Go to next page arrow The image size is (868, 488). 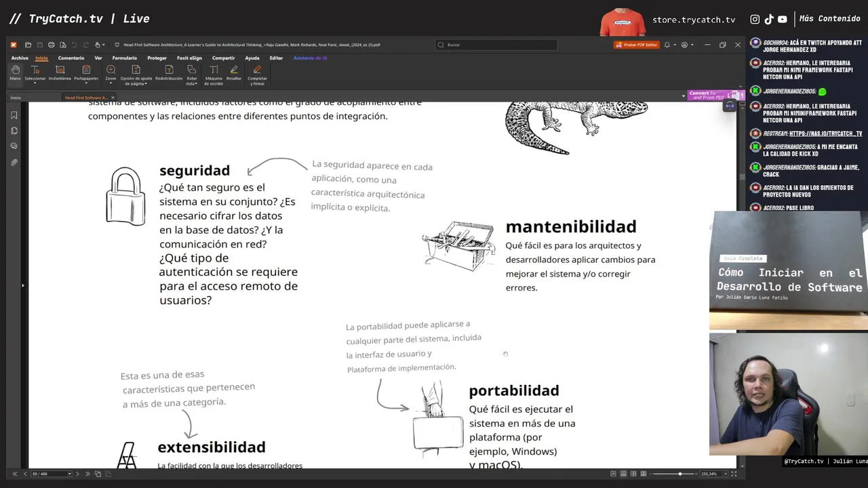coord(77,474)
